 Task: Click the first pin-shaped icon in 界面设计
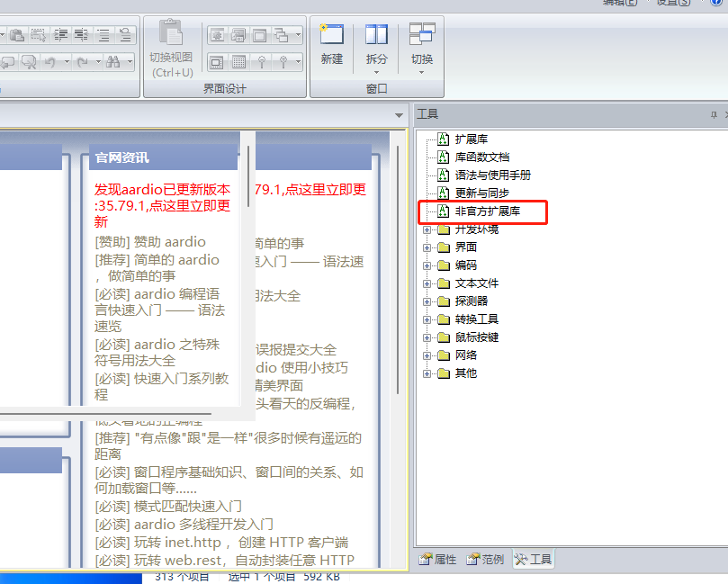(x=261, y=62)
